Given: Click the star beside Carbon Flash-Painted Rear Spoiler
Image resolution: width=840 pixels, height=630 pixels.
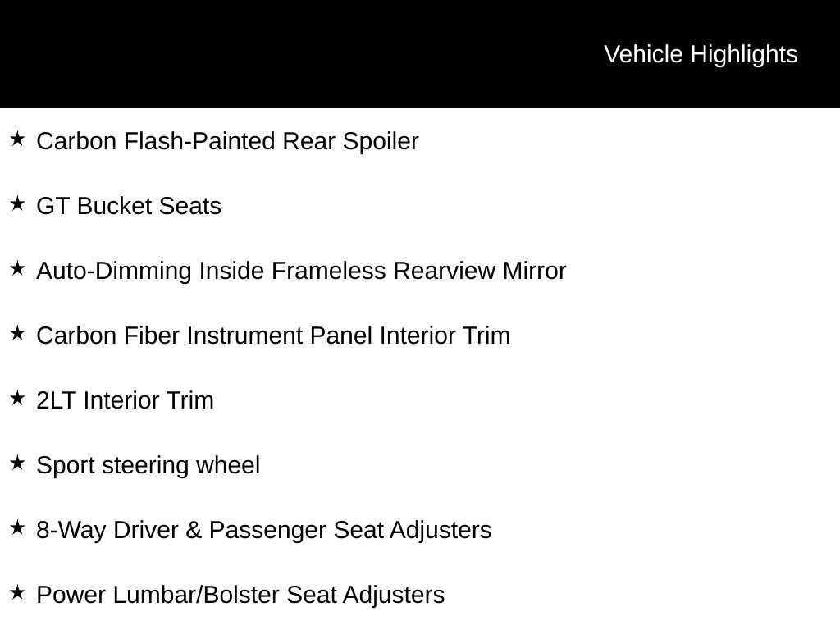Looking at the screenshot, I should click(x=17, y=139).
